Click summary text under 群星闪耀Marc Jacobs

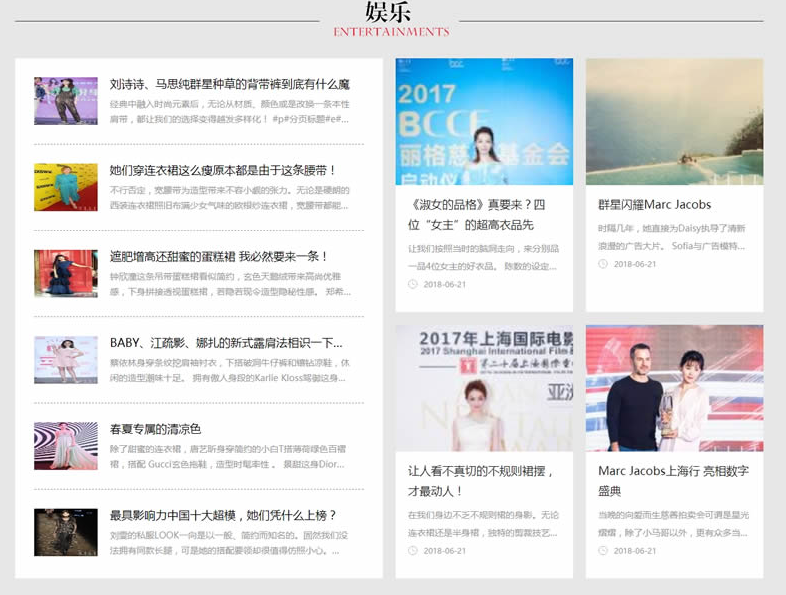pyautogui.click(x=672, y=237)
